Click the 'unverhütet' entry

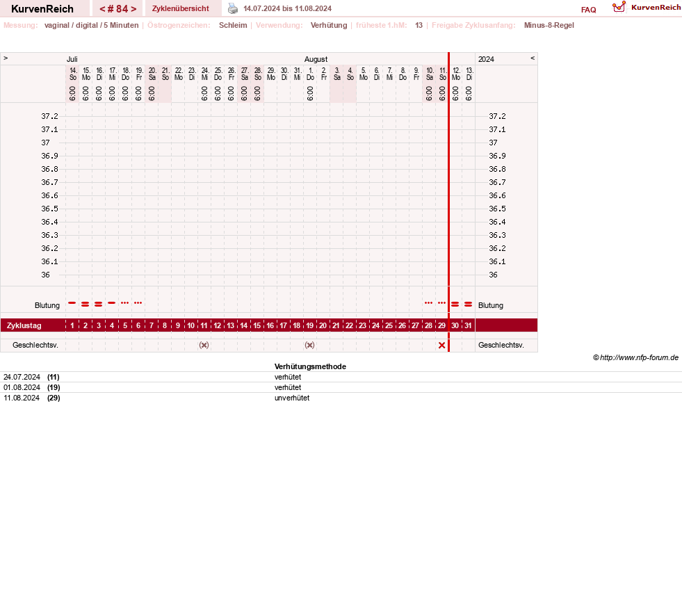pyautogui.click(x=292, y=398)
